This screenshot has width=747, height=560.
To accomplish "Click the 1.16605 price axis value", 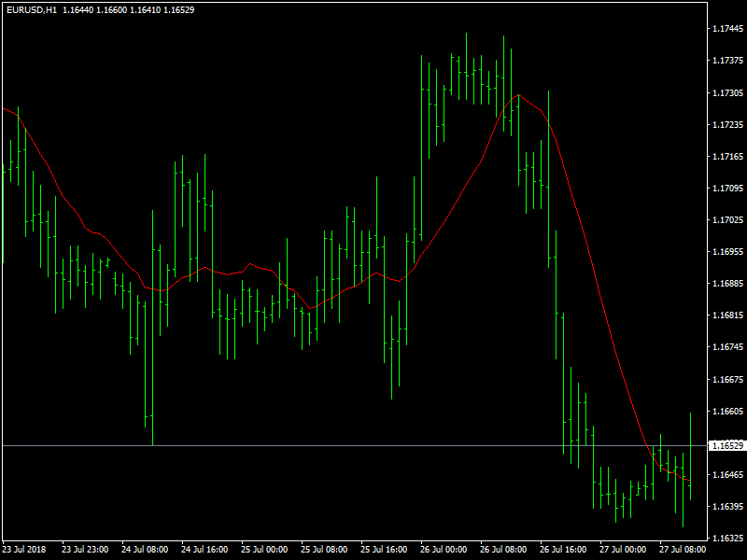I will click(727, 412).
